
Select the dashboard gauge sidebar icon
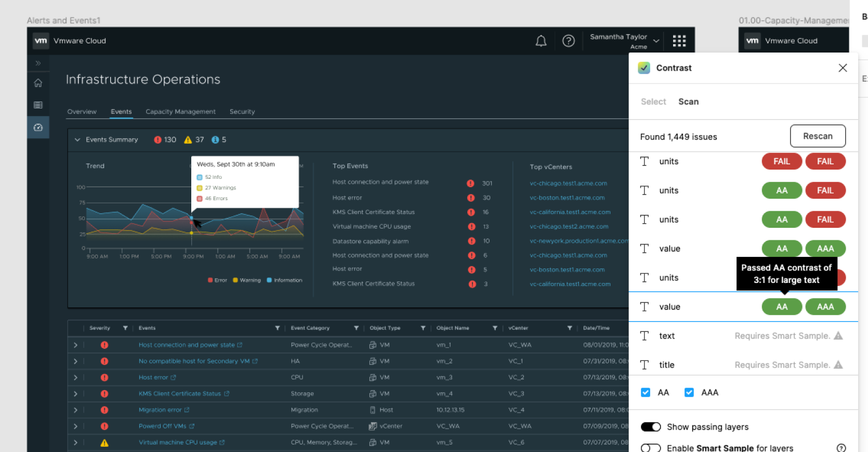[x=38, y=127]
